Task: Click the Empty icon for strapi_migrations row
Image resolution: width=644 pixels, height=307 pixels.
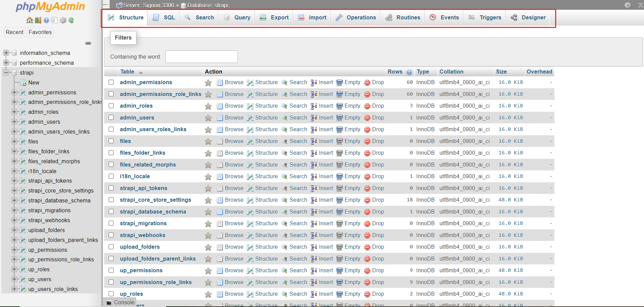Action: pyautogui.click(x=340, y=224)
